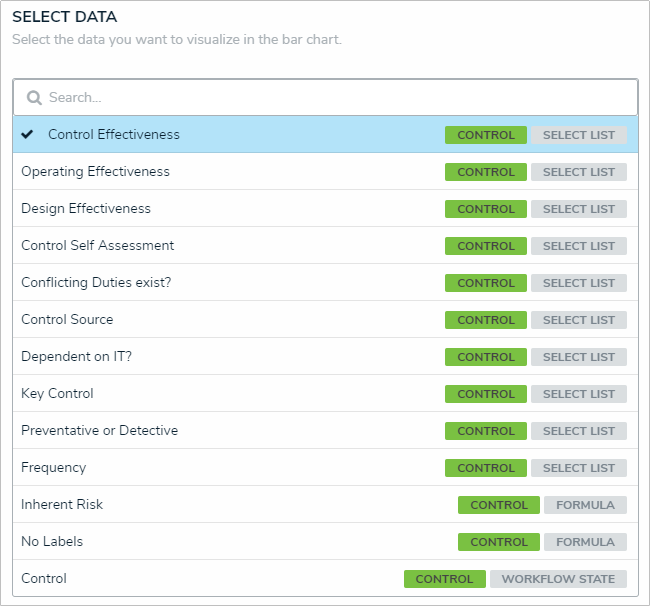Type in the Search field
The width and height of the screenshot is (650, 606).
[330, 98]
